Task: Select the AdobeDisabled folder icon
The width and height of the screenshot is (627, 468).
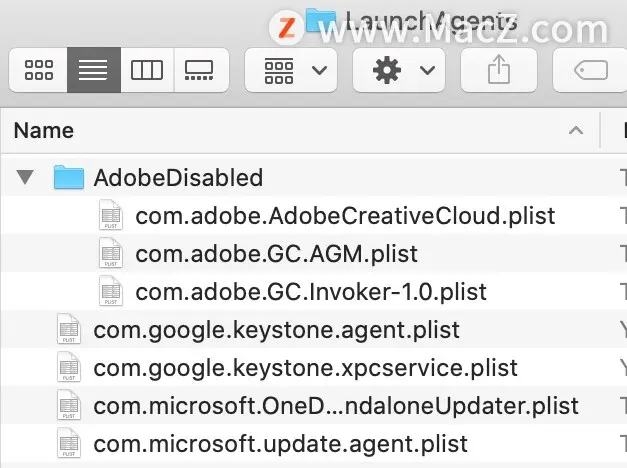Action: 69,177
